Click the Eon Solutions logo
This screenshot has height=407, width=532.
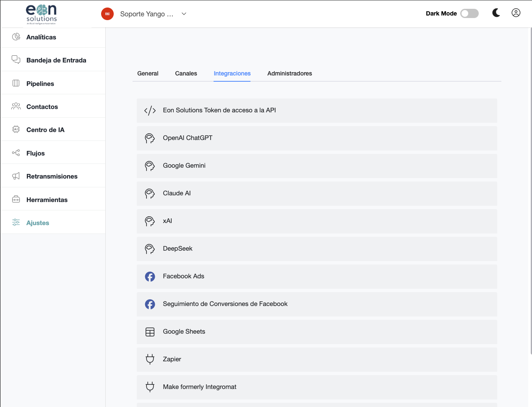(42, 14)
